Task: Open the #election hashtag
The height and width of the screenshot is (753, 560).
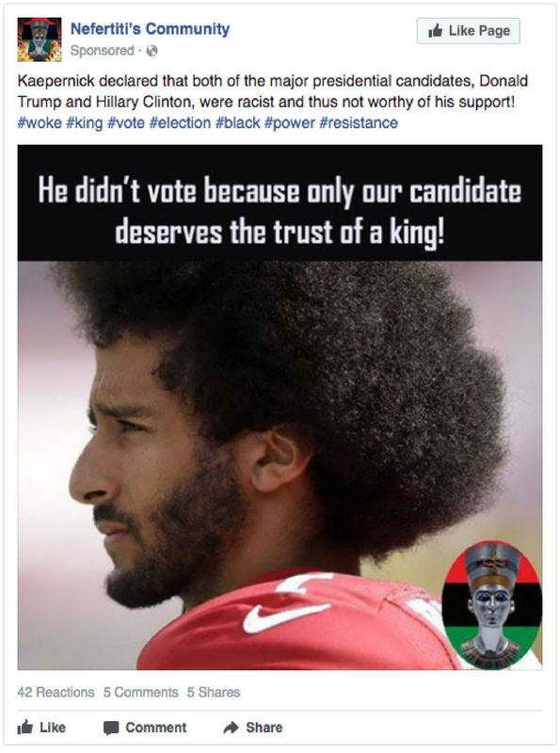Action: pos(180,123)
